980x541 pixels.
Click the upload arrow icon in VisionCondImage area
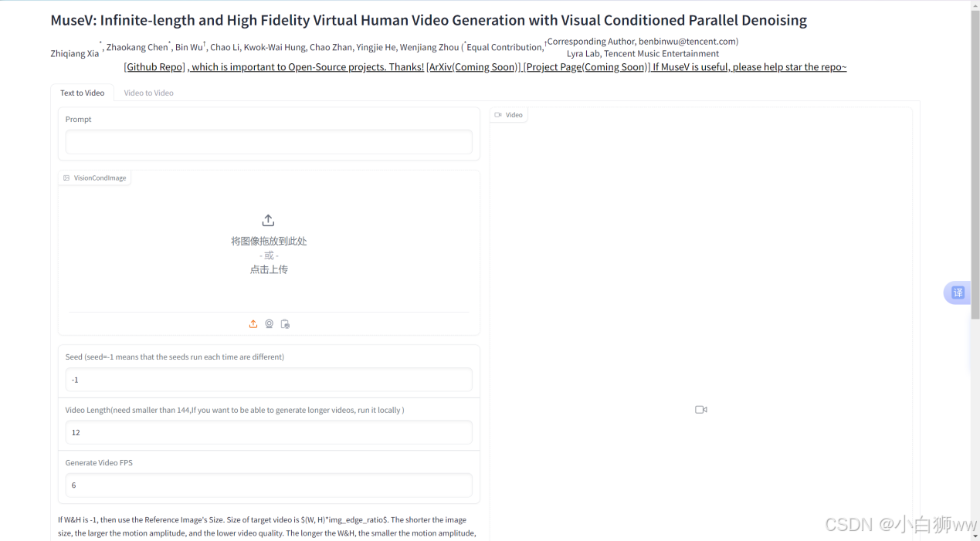pos(268,221)
